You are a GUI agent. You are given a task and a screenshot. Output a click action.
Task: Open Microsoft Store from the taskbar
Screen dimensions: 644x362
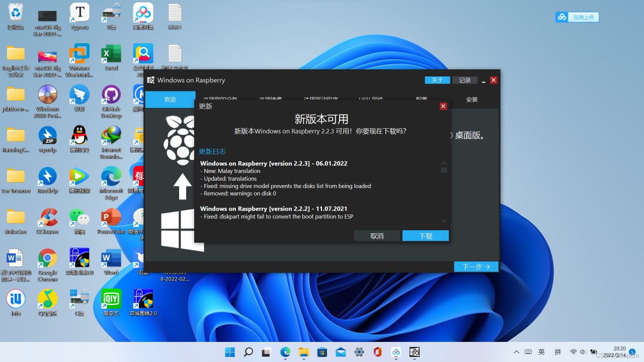point(322,352)
